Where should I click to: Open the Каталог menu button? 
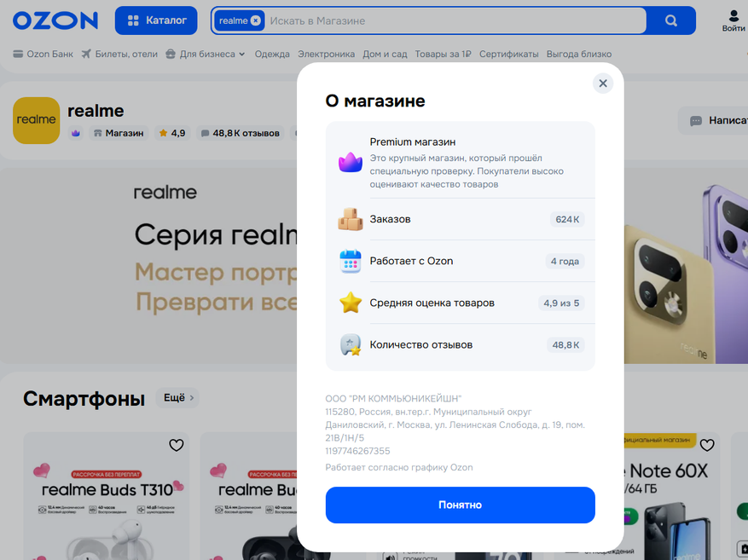coord(156,20)
